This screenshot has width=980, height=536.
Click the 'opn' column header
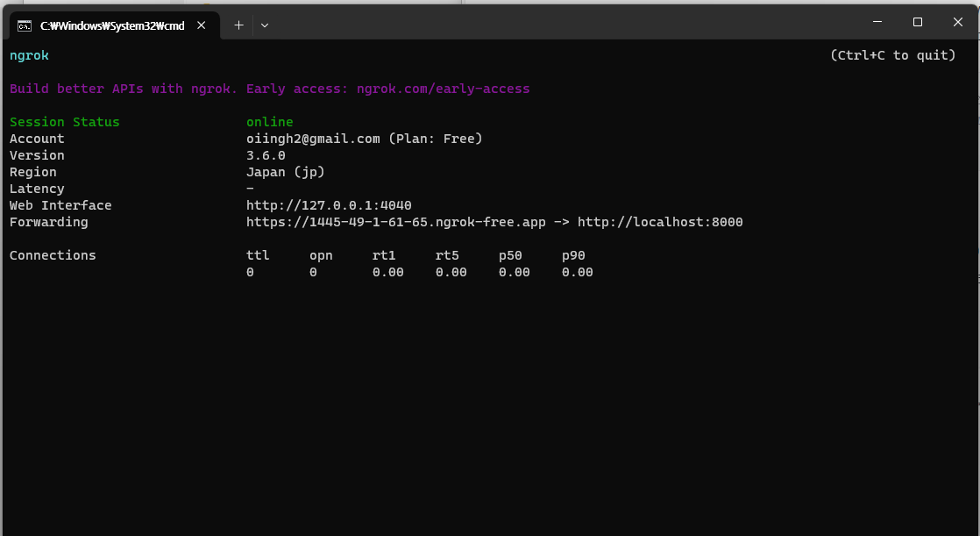(x=321, y=255)
